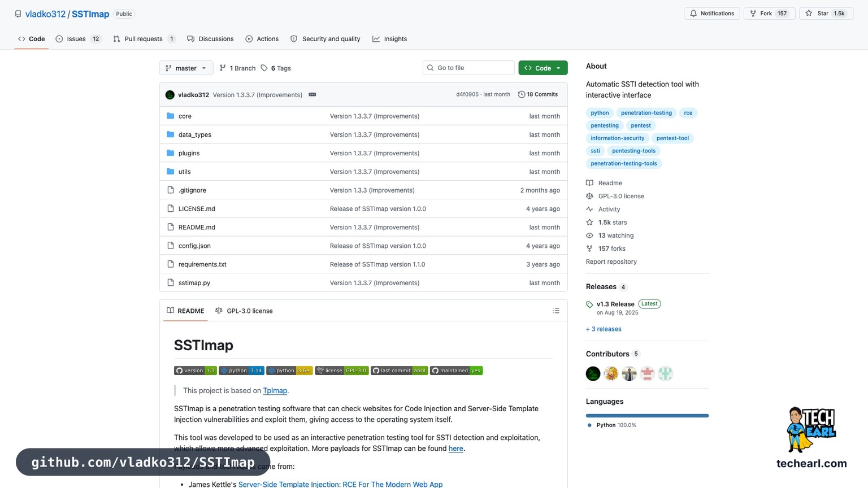Click the version 1.3 badge
Viewport: 868px width, 488px height.
[x=196, y=371]
